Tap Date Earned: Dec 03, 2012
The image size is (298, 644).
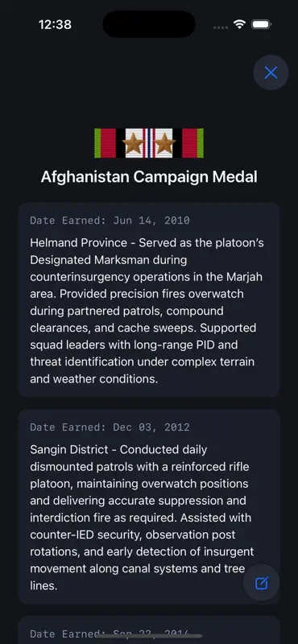tap(110, 427)
